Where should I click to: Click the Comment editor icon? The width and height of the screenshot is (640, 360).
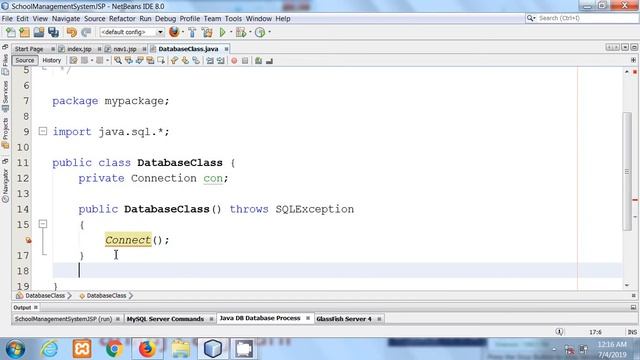point(258,61)
